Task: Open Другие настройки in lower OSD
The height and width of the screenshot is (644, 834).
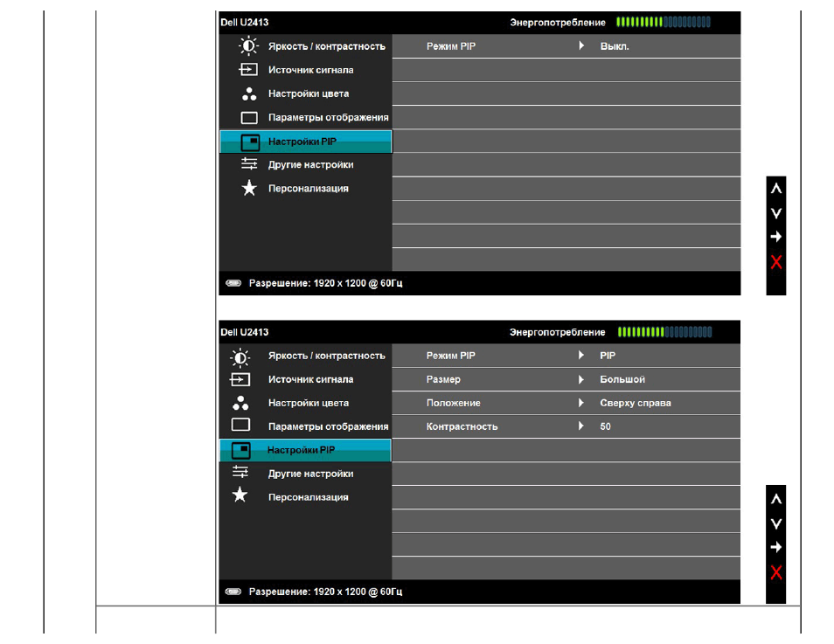Action: coord(310,474)
